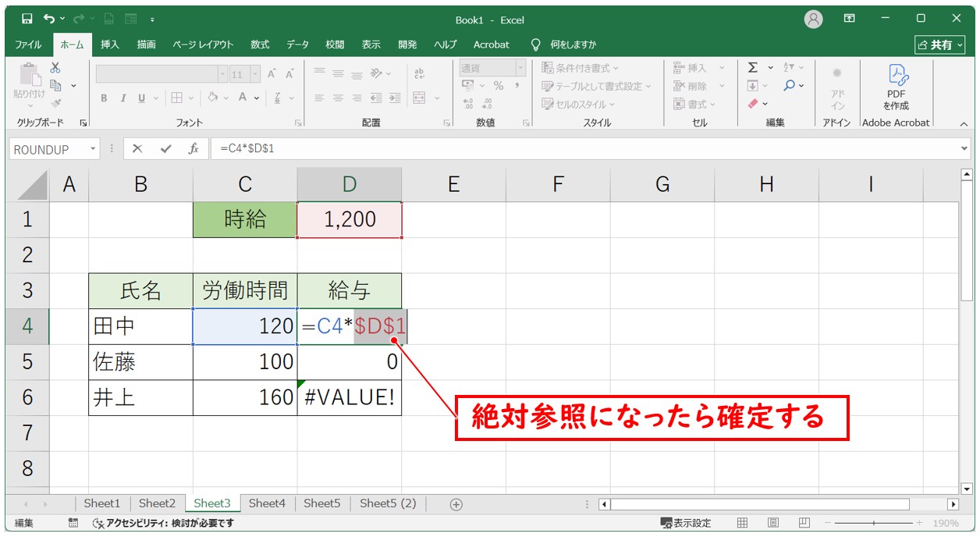Add a new sheet with plus icon
Image resolution: width=980 pixels, height=537 pixels.
[456, 504]
